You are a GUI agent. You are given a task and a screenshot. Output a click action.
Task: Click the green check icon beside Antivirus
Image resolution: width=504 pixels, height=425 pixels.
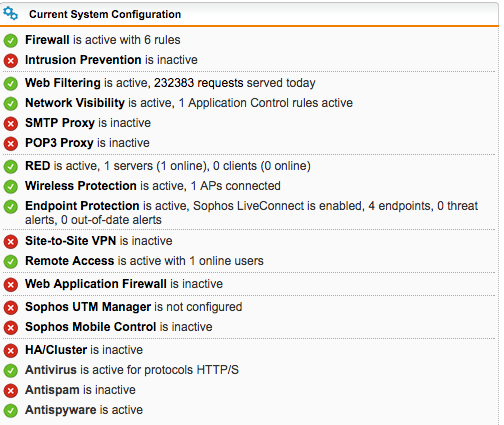(11, 371)
